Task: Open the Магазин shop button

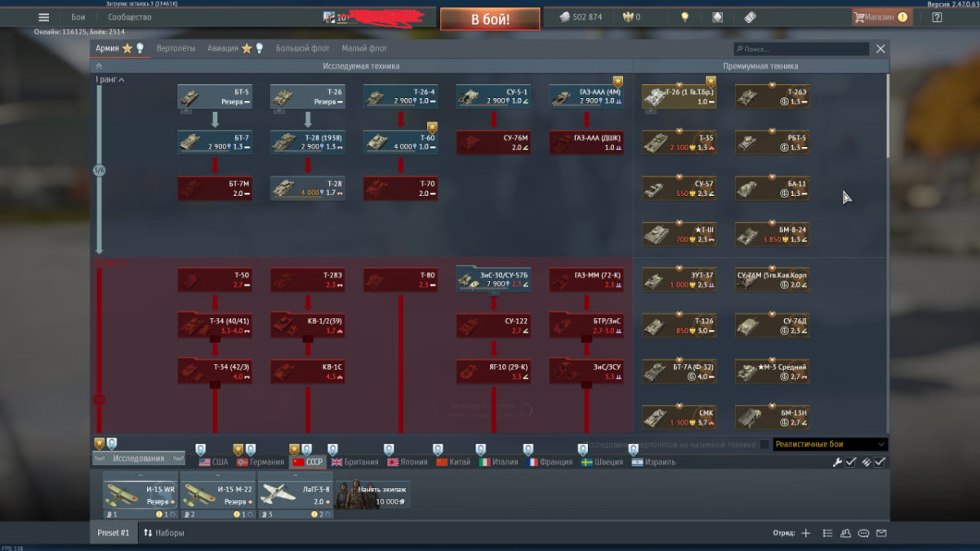Action: coord(880,17)
